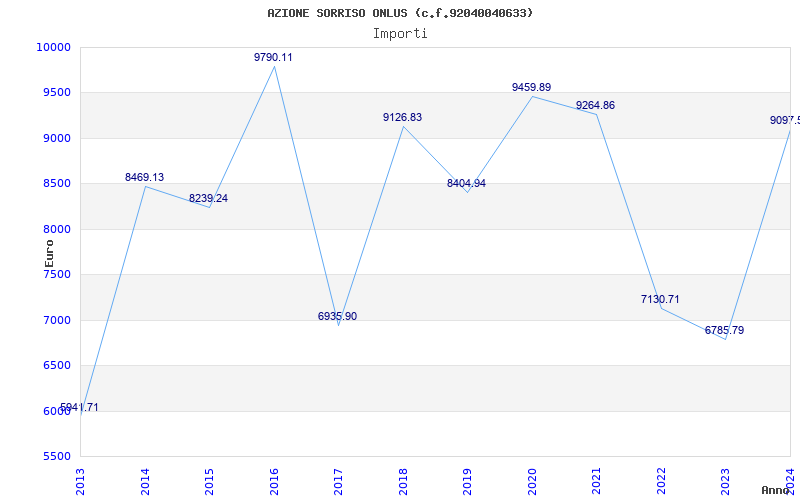Click the 2024 year label
The width and height of the screenshot is (800, 500).
click(791, 482)
